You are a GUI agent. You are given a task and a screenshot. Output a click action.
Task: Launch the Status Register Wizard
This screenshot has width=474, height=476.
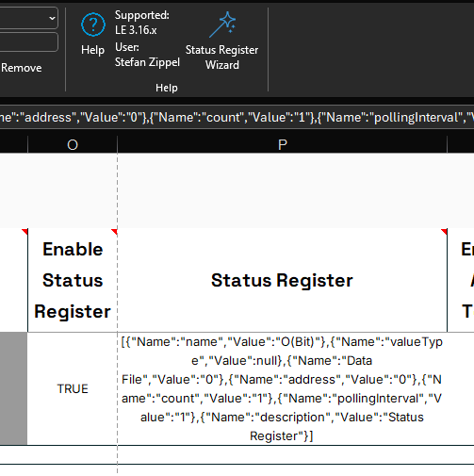[x=221, y=41]
